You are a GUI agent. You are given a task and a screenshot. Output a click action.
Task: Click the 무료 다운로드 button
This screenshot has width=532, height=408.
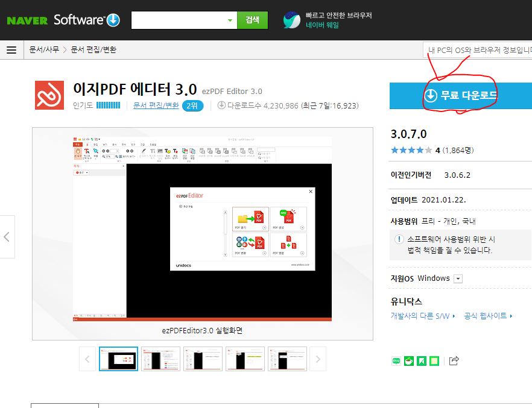(x=461, y=96)
